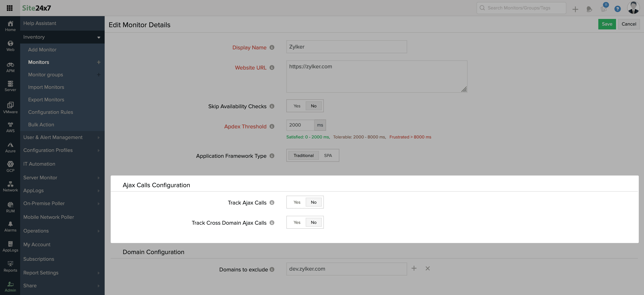Click the Display Name field Zylker
This screenshot has height=295, width=644.
point(347,47)
